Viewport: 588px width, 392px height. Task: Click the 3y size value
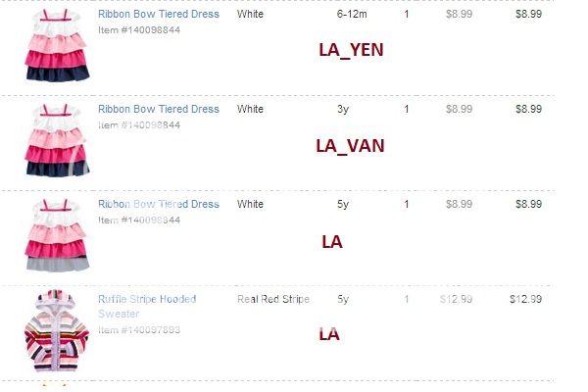[343, 109]
